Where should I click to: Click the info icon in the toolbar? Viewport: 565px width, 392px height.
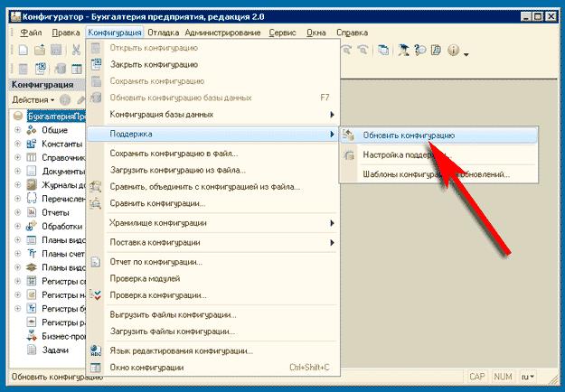(x=453, y=51)
